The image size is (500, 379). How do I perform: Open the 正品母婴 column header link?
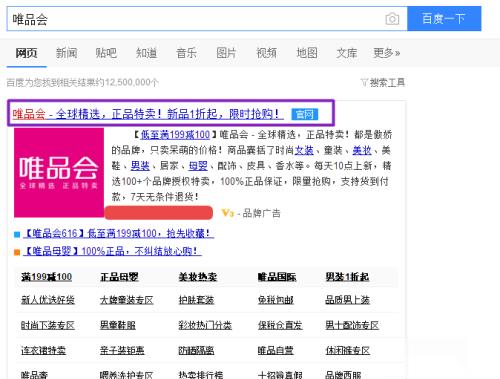click(119, 277)
